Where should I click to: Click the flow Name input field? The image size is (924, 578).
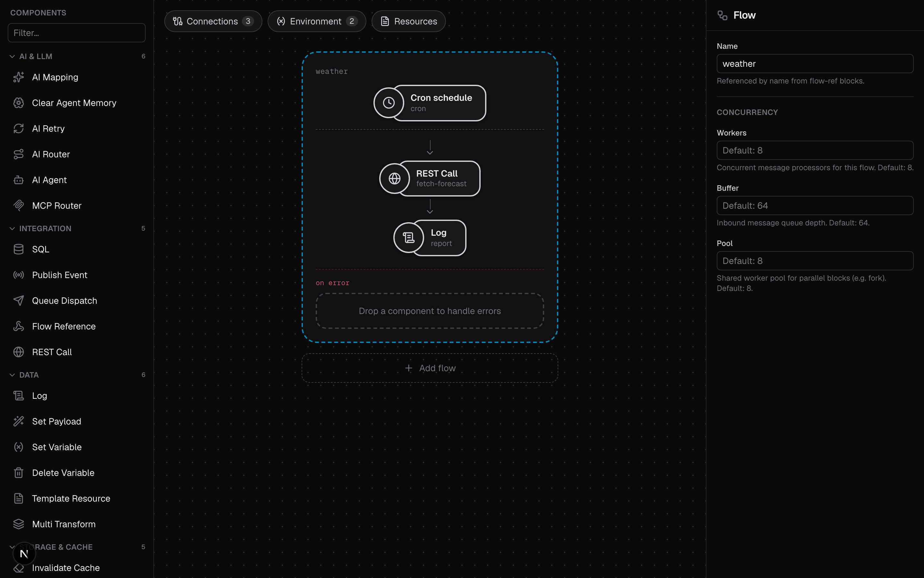point(815,64)
